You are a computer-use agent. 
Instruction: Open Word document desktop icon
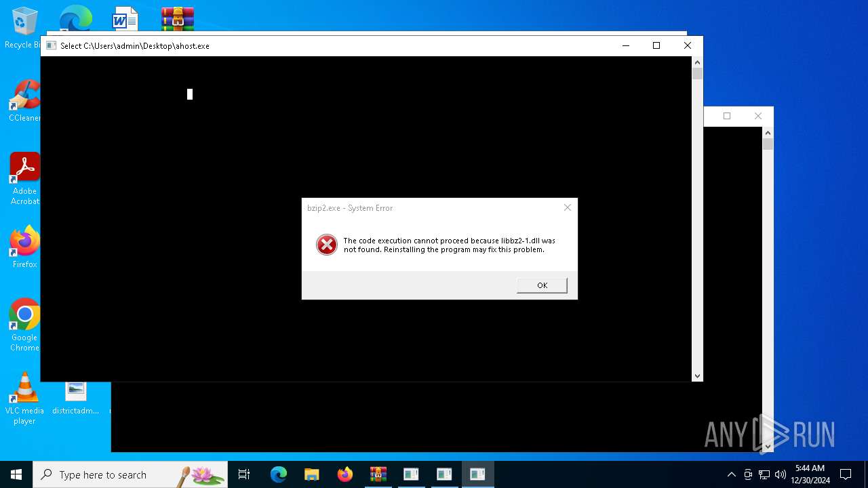coord(125,18)
